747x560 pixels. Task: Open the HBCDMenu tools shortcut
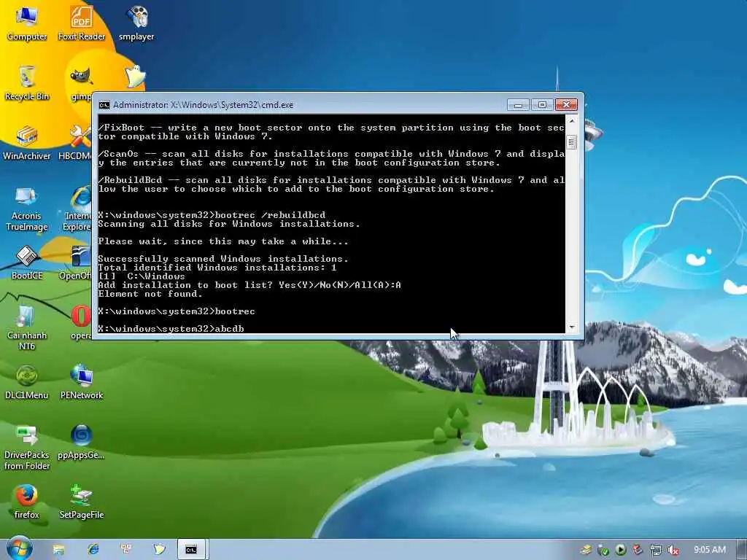click(76, 143)
